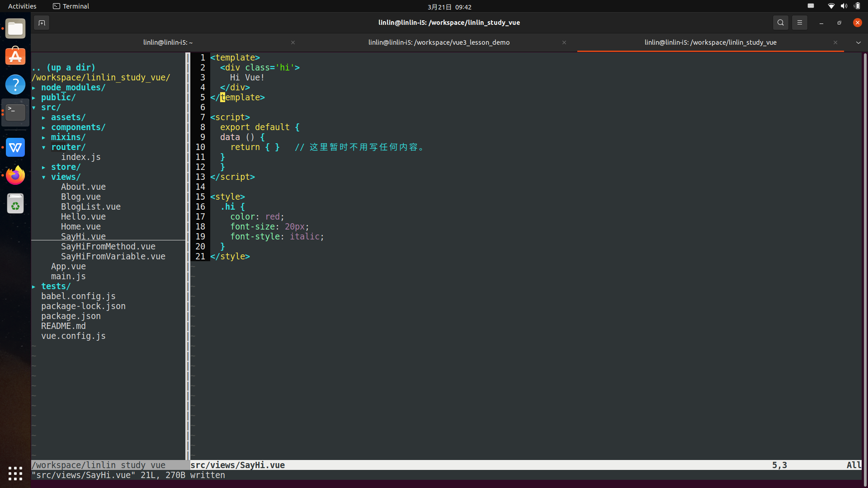Click the volume icon in the system tray

tap(844, 6)
